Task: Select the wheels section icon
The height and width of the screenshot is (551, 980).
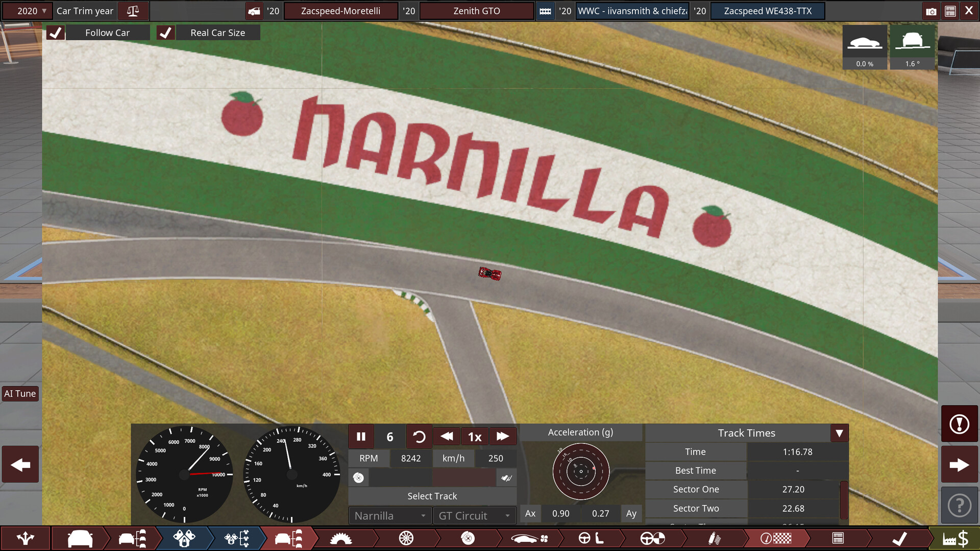Action: (x=405, y=538)
